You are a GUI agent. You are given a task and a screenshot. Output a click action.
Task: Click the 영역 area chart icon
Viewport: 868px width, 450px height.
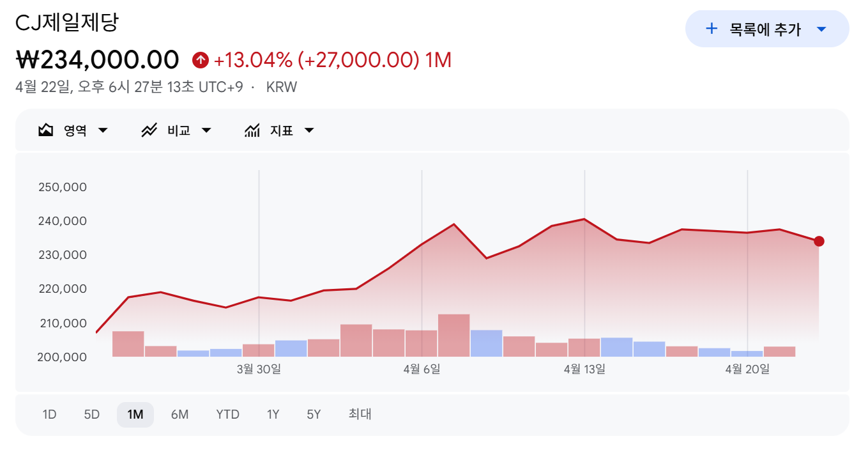pyautogui.click(x=45, y=130)
